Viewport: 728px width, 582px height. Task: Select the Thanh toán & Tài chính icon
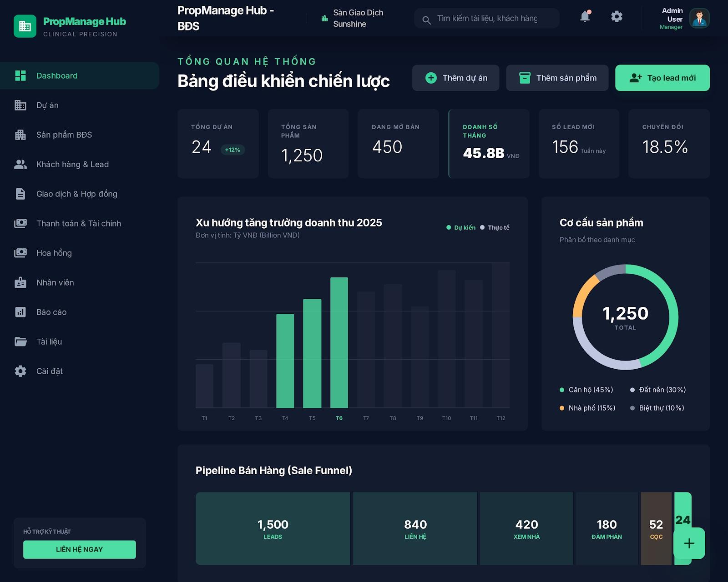20,223
